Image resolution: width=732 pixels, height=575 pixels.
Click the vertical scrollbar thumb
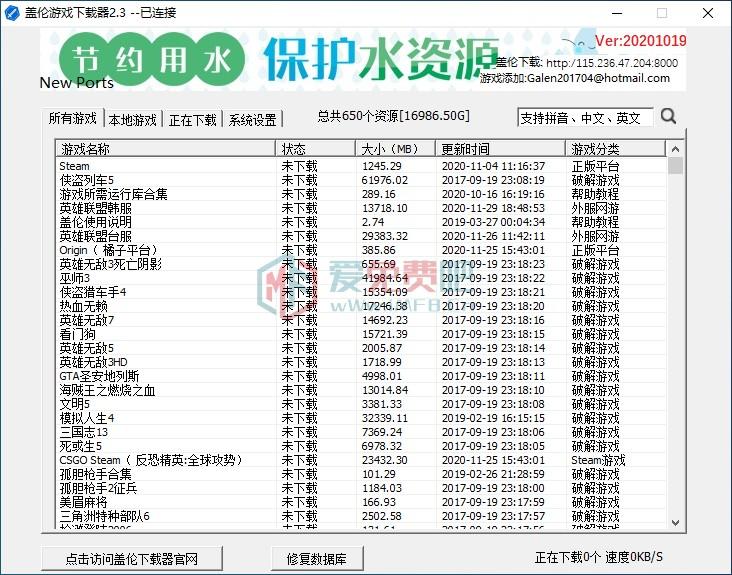point(675,166)
